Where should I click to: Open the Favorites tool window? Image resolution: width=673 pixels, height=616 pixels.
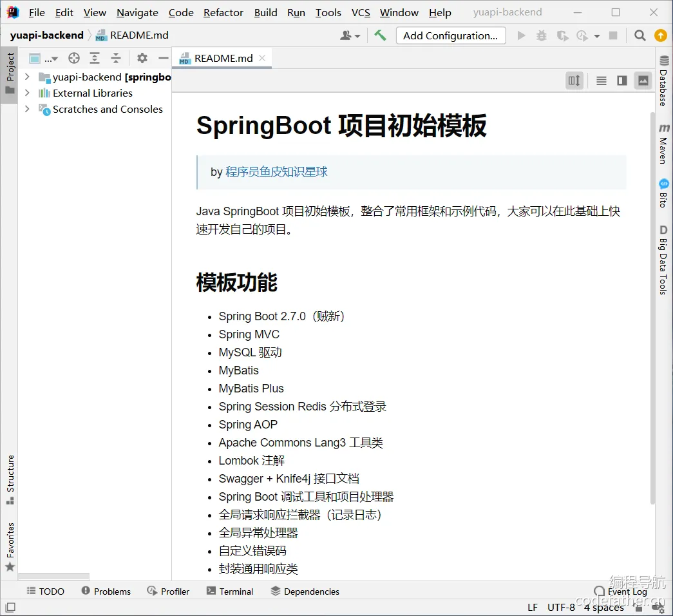tap(10, 546)
